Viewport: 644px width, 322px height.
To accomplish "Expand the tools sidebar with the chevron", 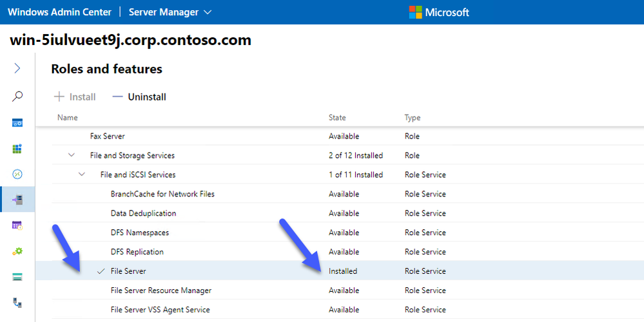I will coord(17,68).
